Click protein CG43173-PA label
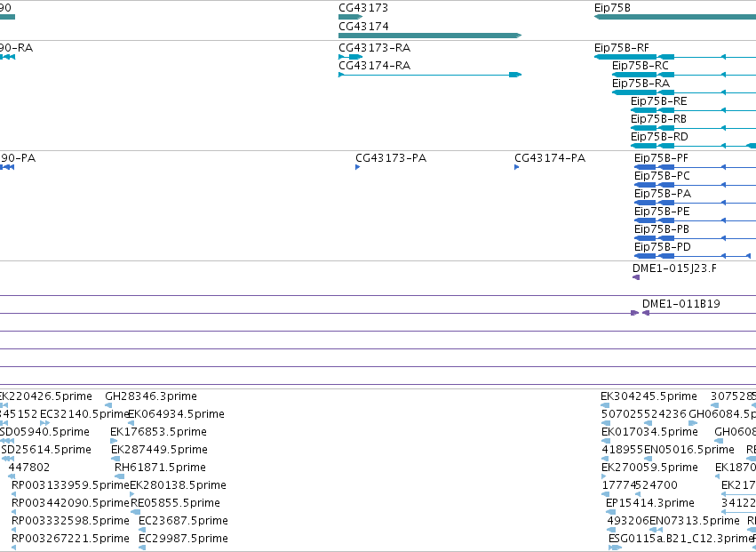 coord(391,158)
